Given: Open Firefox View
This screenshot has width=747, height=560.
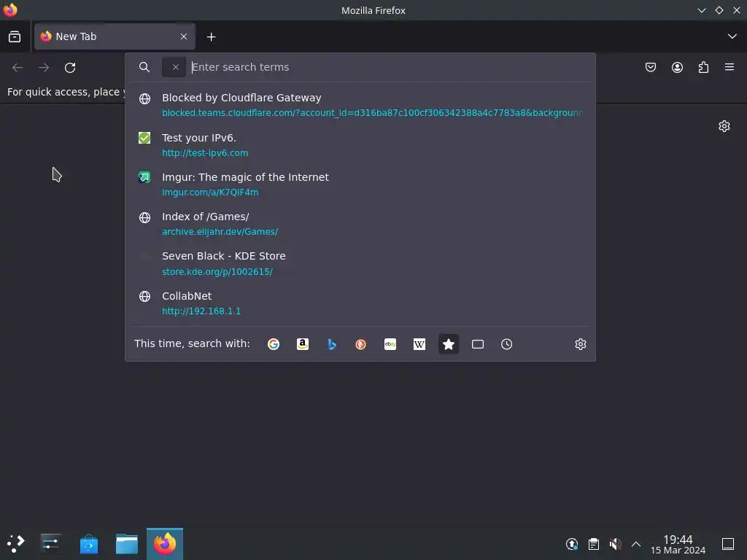Looking at the screenshot, I should 15,36.
